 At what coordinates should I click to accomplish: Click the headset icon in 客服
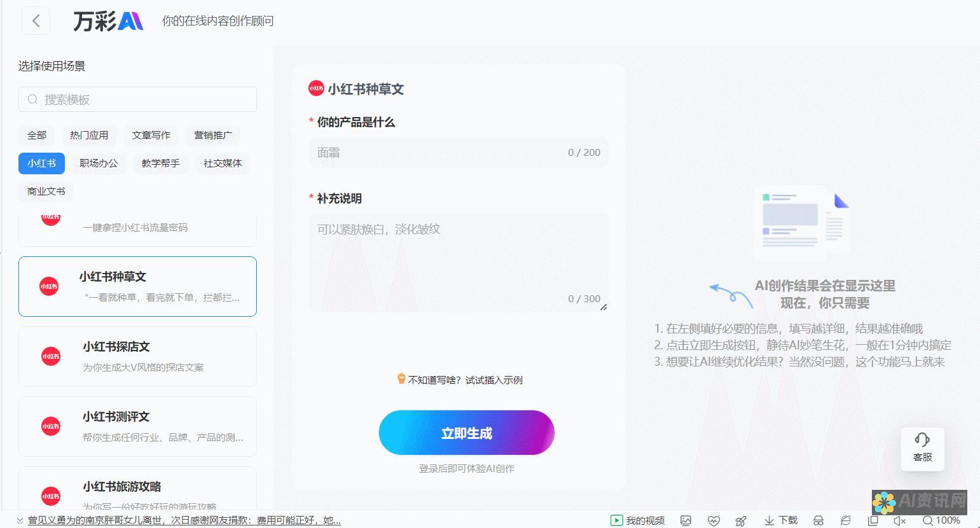tap(922, 440)
